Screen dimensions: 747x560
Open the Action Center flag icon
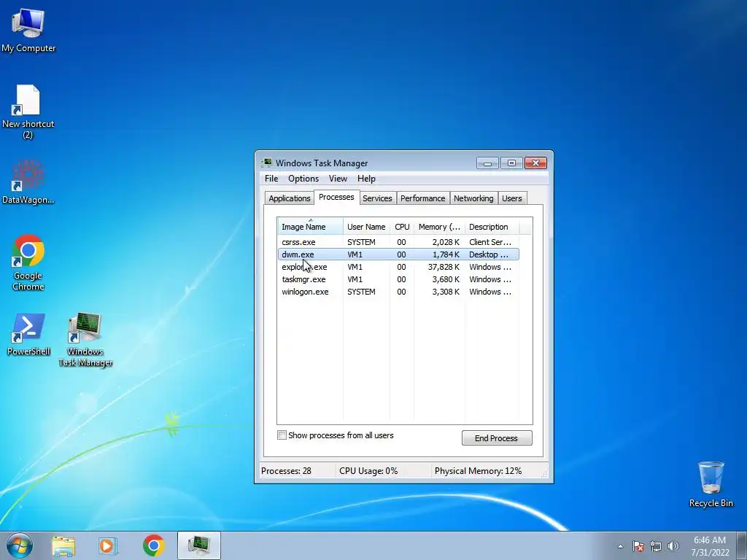[x=638, y=547]
